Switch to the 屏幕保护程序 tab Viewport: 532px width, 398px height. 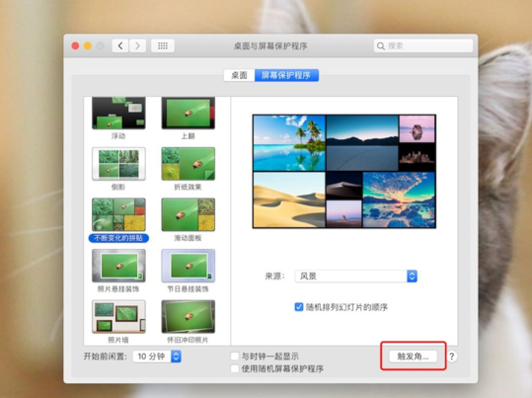point(286,75)
